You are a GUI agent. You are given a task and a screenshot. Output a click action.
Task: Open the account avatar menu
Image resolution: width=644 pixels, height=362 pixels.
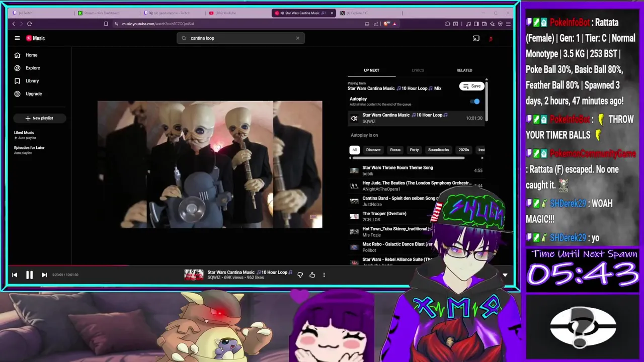pyautogui.click(x=491, y=38)
